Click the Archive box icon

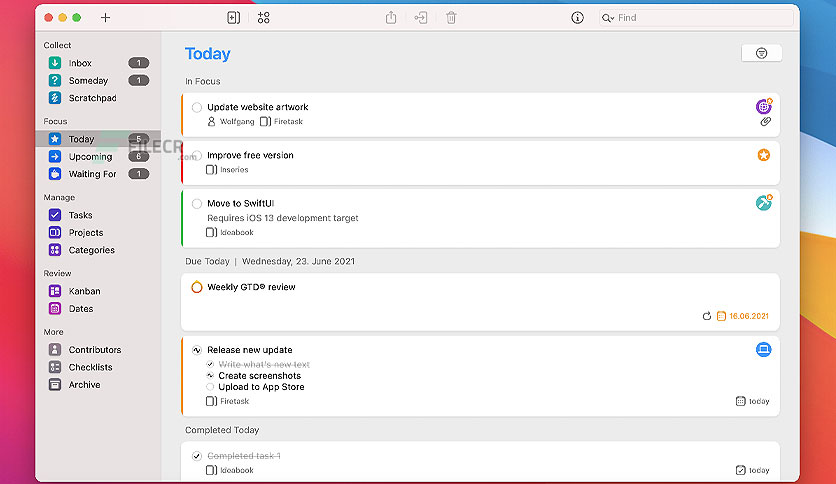coord(55,384)
